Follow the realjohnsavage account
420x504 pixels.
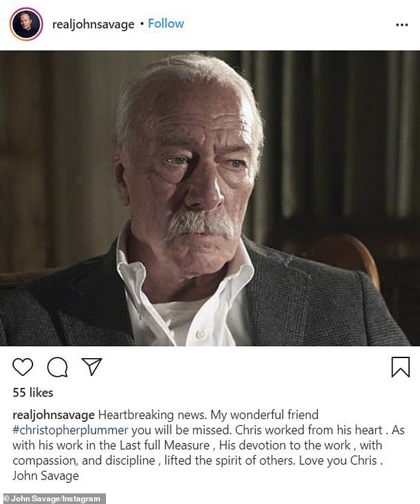[166, 24]
